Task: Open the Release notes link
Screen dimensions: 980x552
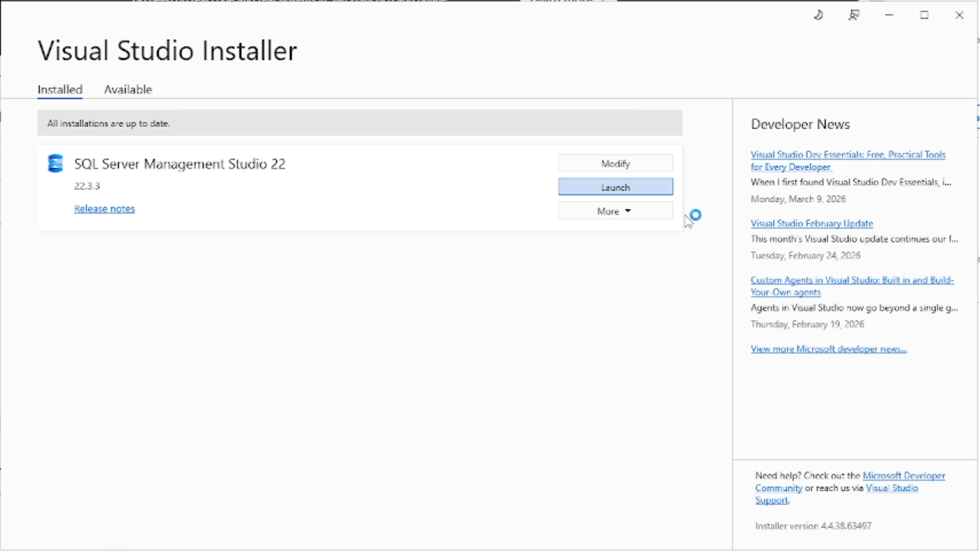Action: click(x=104, y=208)
